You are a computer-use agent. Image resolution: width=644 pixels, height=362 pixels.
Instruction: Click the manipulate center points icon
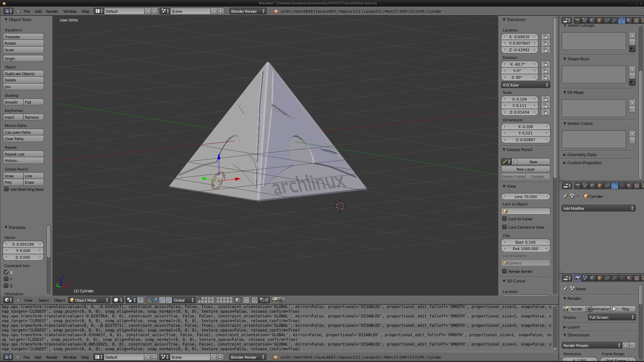coord(140,300)
